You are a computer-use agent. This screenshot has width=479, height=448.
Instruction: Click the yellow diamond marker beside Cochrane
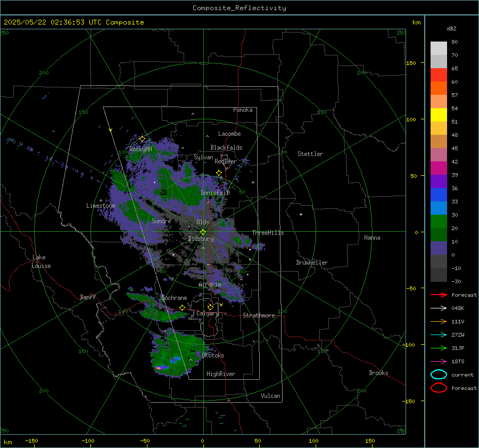click(183, 308)
